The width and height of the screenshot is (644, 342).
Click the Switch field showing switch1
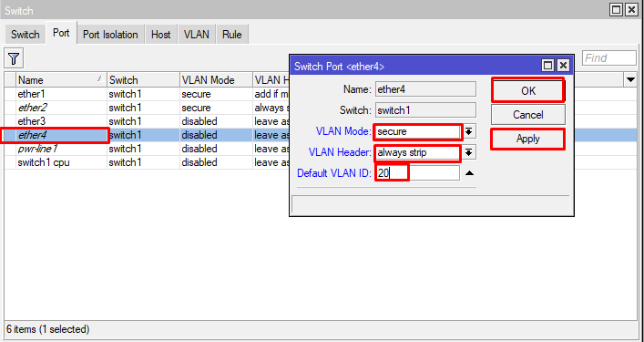[425, 110]
